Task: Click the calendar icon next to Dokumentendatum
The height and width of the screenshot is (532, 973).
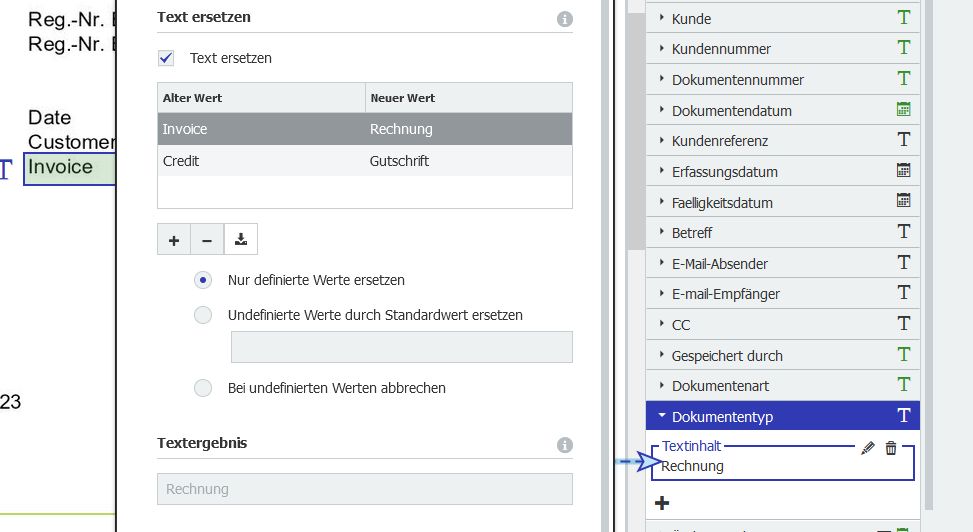Action: [x=904, y=110]
